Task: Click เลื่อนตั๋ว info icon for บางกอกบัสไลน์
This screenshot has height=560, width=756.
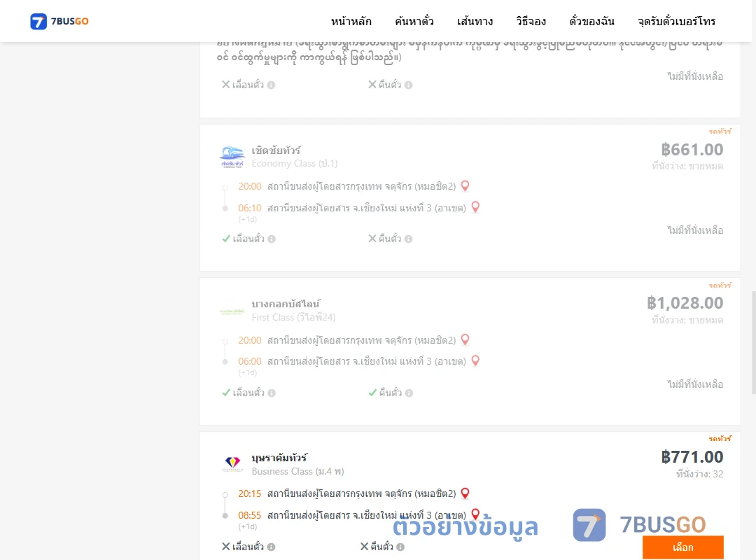Action: (272, 393)
